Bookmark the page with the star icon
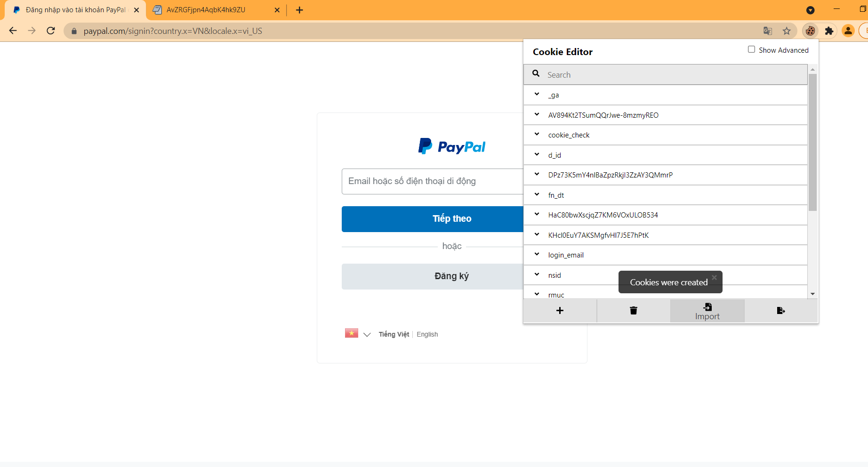 [x=787, y=31]
